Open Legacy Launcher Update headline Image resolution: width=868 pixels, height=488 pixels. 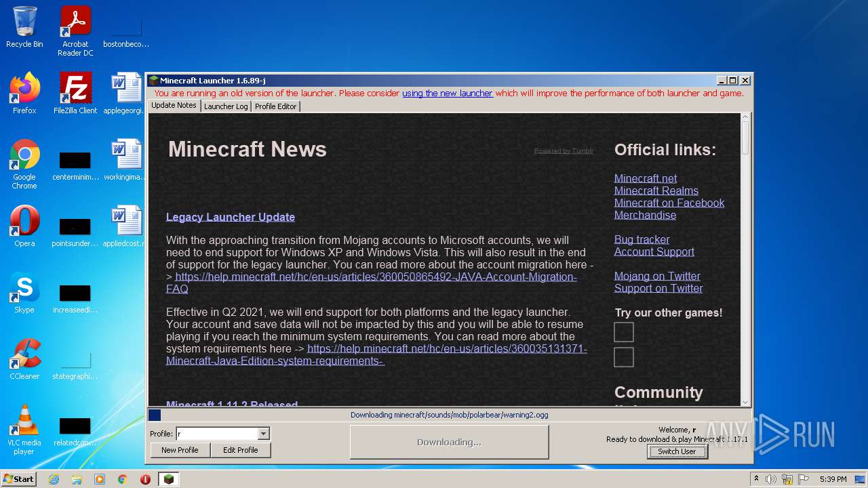231,217
